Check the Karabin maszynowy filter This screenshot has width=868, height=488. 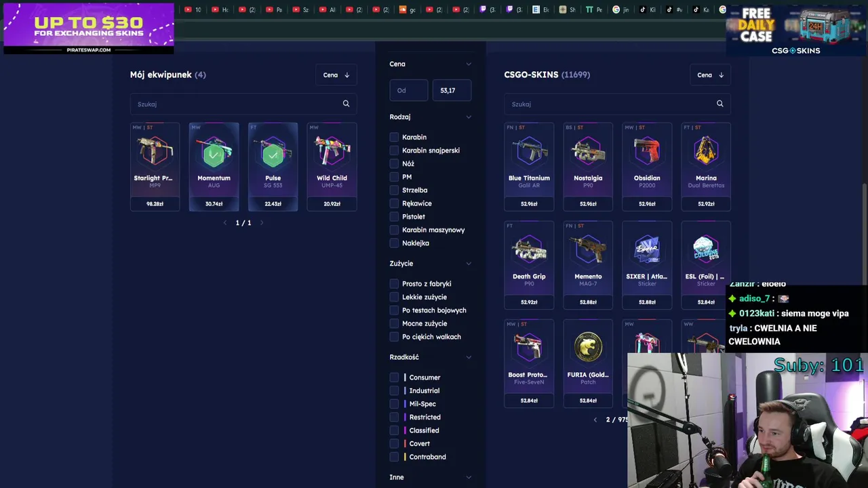point(394,230)
